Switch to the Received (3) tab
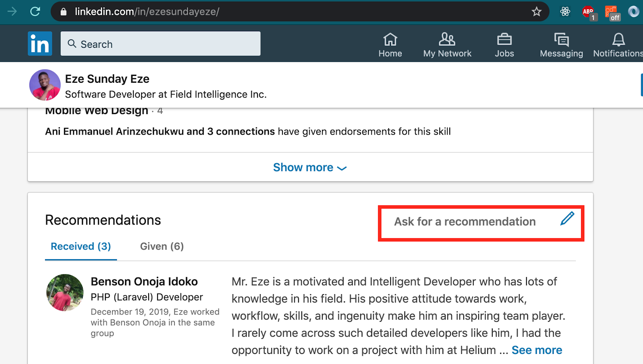This screenshot has height=364, width=643. [x=81, y=246]
